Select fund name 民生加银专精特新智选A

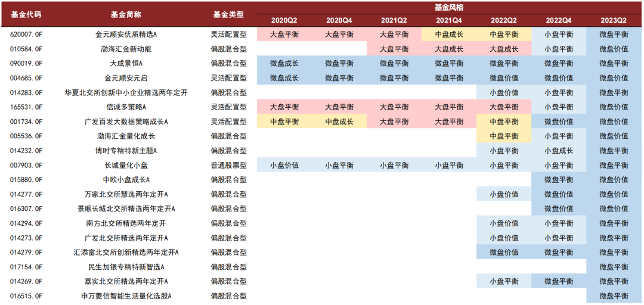(126, 267)
